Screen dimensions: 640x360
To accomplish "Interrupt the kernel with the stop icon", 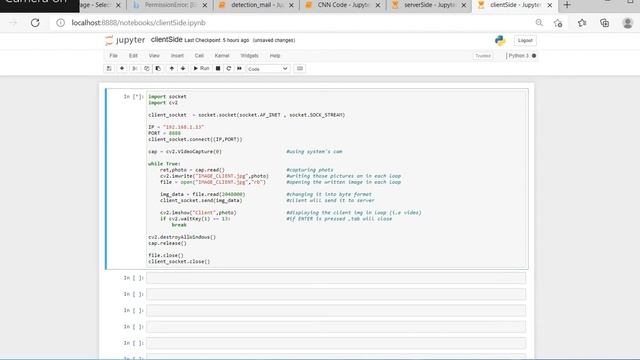I will tap(218, 69).
